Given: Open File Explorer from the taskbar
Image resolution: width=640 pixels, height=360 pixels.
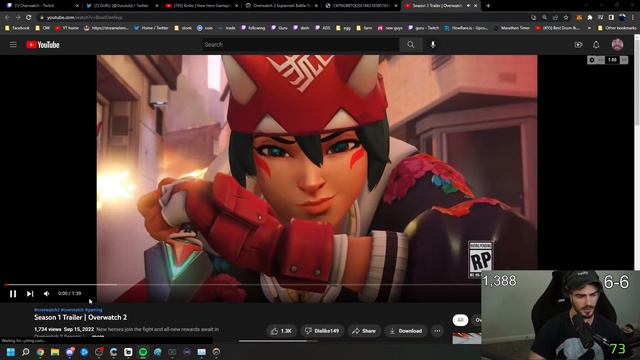Looking at the screenshot, I should pyautogui.click(x=55, y=352).
